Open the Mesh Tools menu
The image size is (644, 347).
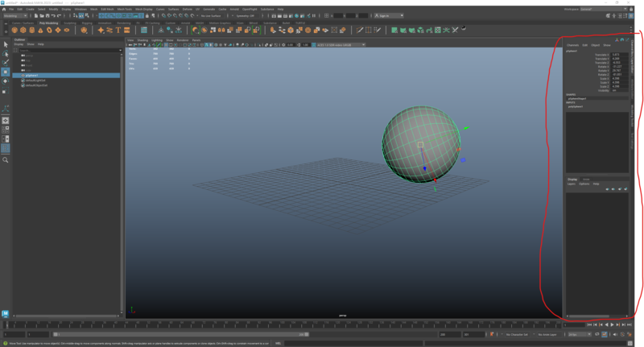click(125, 9)
